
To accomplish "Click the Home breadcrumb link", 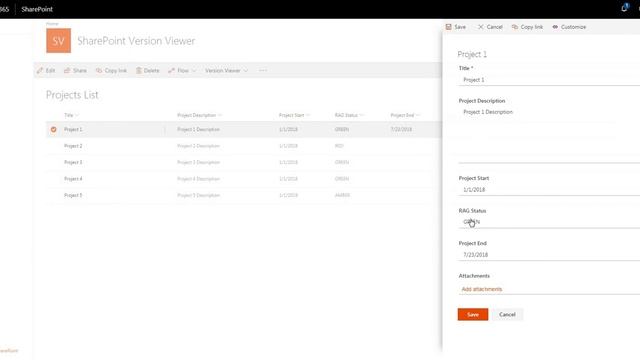I will click(x=52, y=24).
